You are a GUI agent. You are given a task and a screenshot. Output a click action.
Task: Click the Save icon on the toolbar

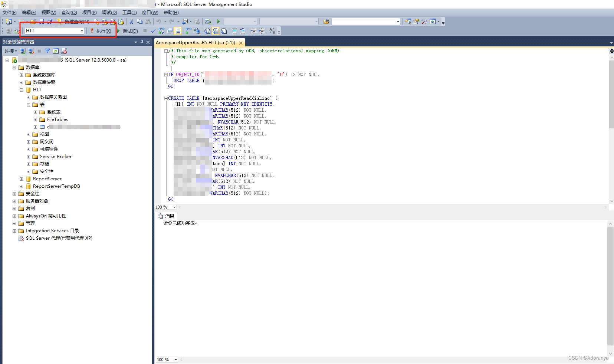[x=41, y=22]
